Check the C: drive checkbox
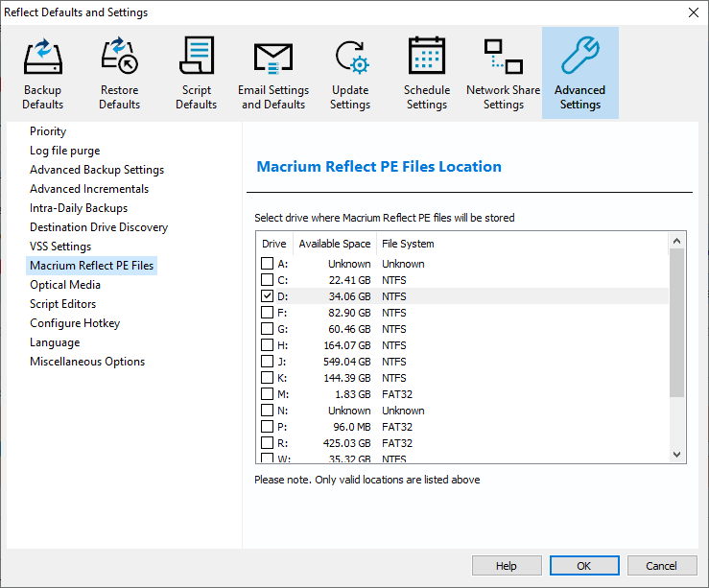Viewport: 709px width, 588px height. pyautogui.click(x=268, y=280)
